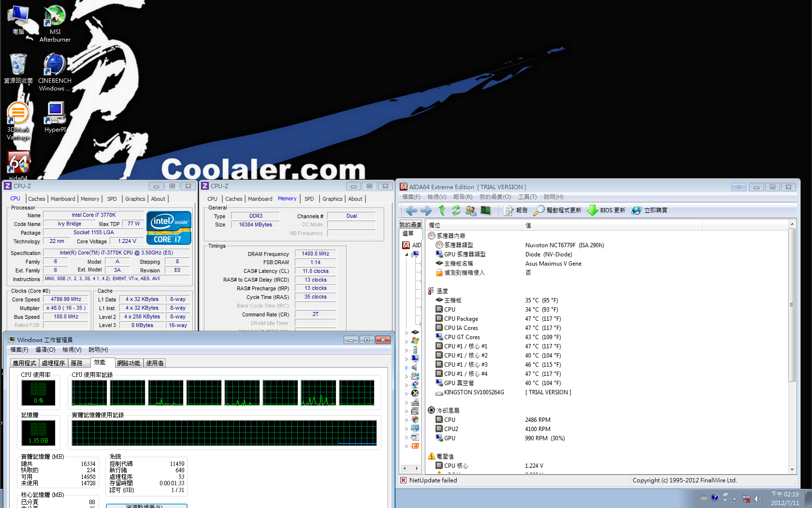This screenshot has height=508, width=812.
Task: Click the AIDA64 forward arrow toolbar icon
Action: pyautogui.click(x=426, y=210)
